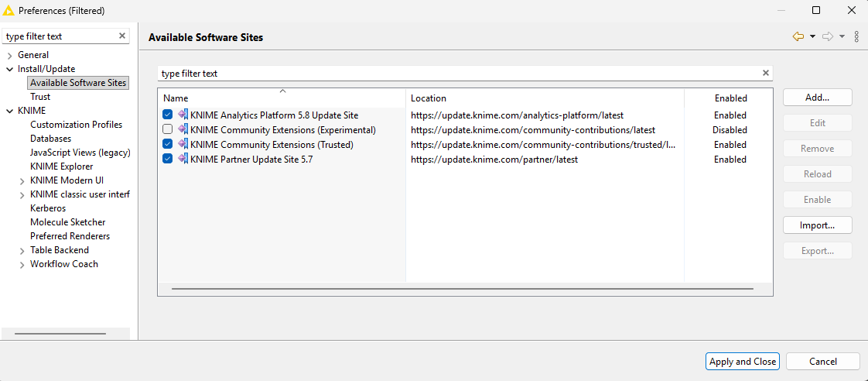Maximize the Preferences window

(x=815, y=10)
